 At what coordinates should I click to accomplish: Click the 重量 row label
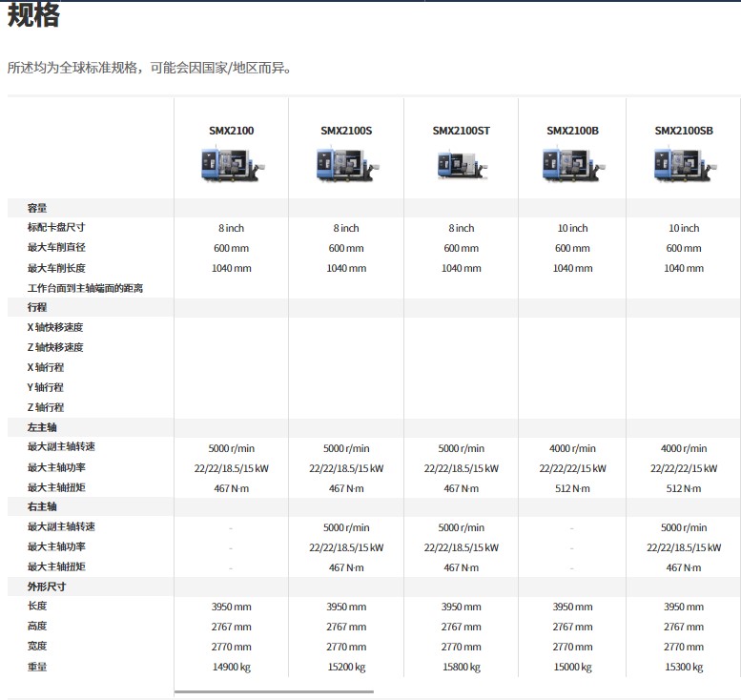click(37, 667)
